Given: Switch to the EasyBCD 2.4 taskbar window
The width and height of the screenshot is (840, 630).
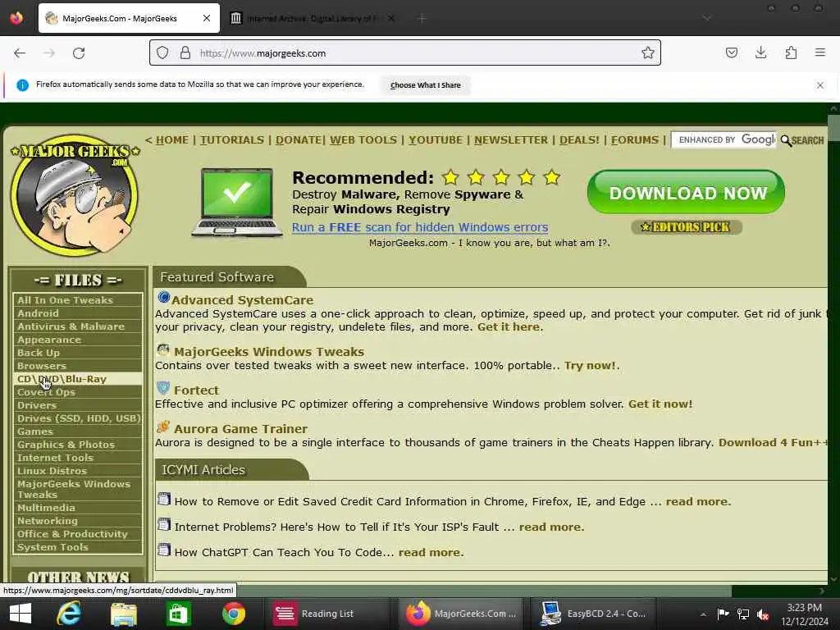Looking at the screenshot, I should click(596, 614).
